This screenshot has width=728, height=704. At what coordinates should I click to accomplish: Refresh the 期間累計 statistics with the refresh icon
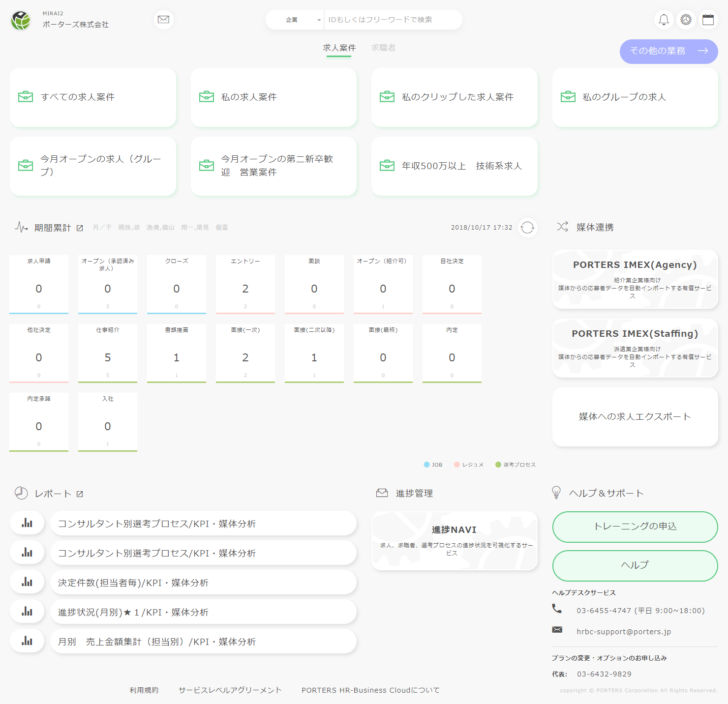pyautogui.click(x=527, y=227)
